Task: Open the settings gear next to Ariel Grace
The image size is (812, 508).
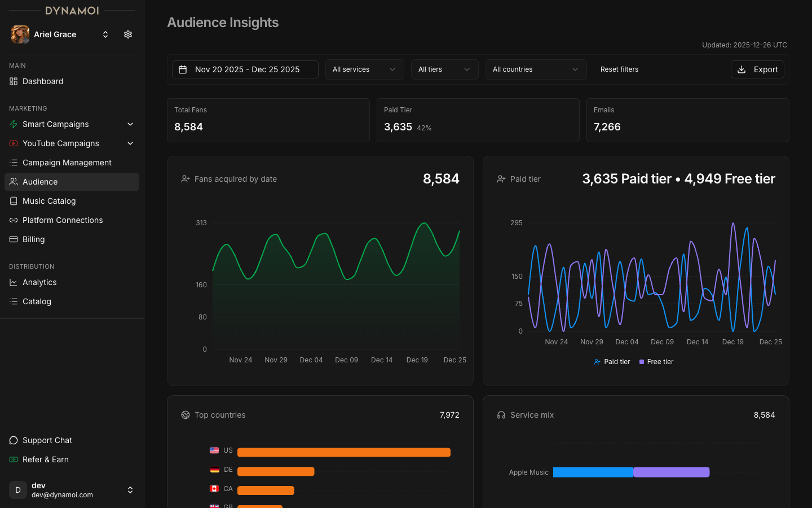Action: [x=127, y=34]
